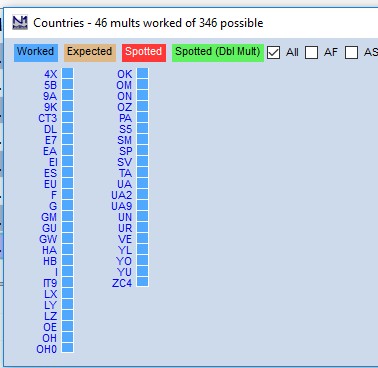Viewport: 378px width, 368px height.
Task: Select the ON country prefix
Action: tap(124, 96)
